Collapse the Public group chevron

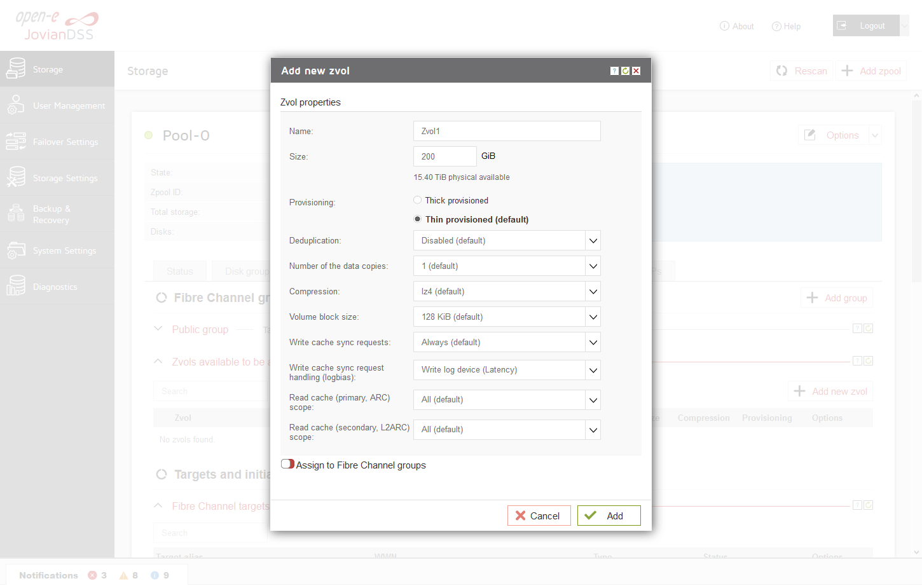click(158, 329)
